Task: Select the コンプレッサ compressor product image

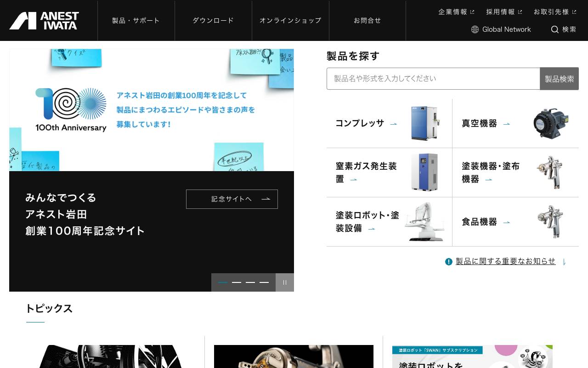Action: click(x=424, y=123)
